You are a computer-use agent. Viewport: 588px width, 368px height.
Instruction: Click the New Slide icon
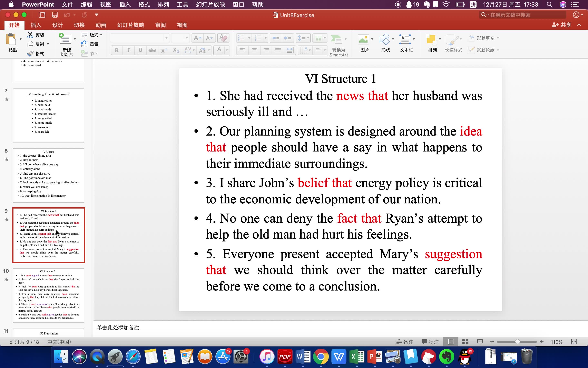[x=65, y=39]
